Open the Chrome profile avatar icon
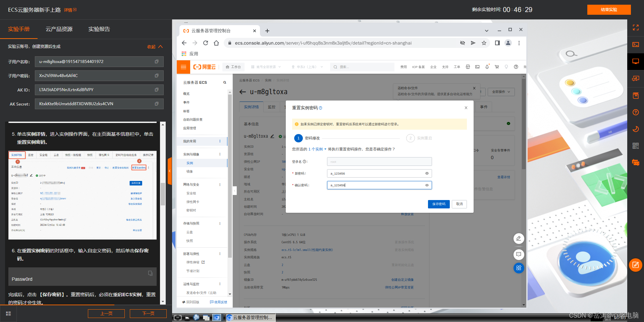This screenshot has width=644, height=322. (508, 43)
